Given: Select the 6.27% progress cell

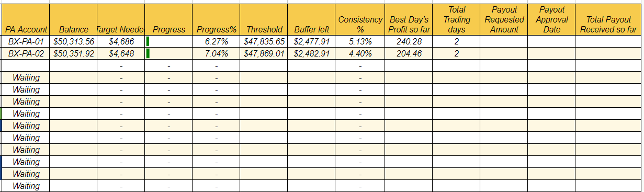Looking at the screenshot, I should pos(217,41).
